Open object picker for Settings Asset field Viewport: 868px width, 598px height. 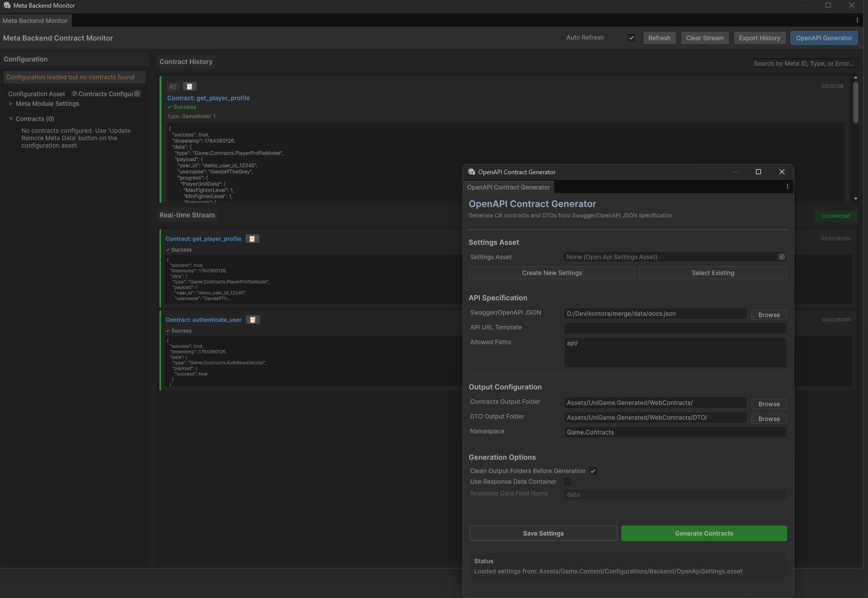tap(782, 257)
